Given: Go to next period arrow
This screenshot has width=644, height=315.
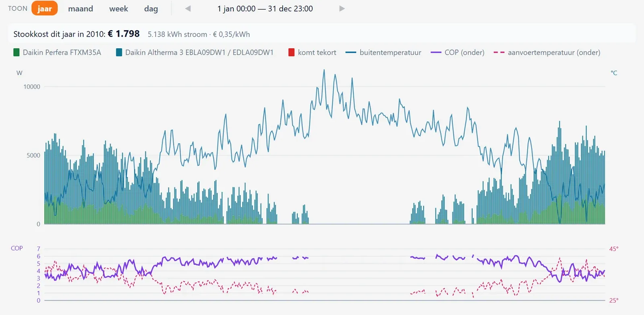Looking at the screenshot, I should (x=342, y=8).
